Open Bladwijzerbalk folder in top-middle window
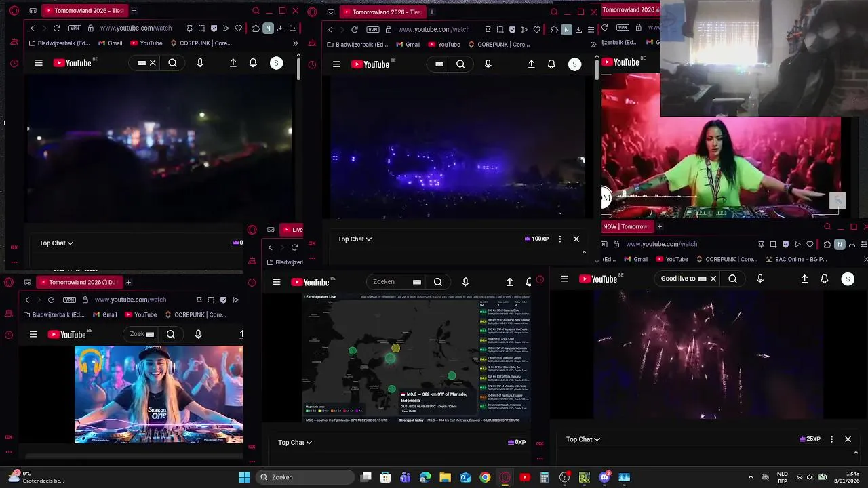Viewport: 868px width, 488px height. coord(358,45)
